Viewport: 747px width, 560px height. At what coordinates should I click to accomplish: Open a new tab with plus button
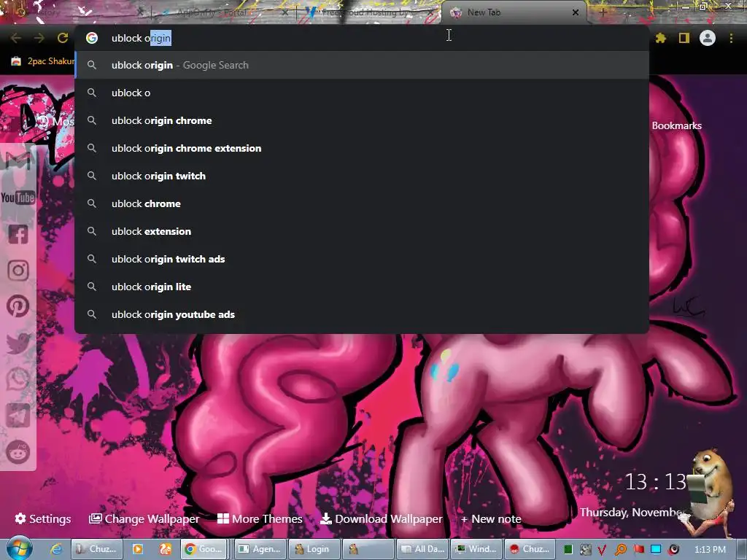coord(603,13)
